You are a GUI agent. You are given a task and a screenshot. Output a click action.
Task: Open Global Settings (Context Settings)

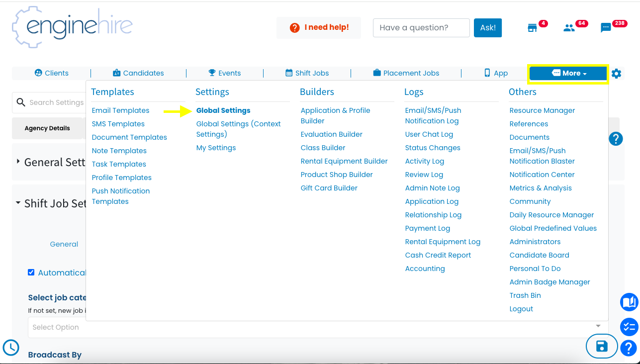pos(239,129)
